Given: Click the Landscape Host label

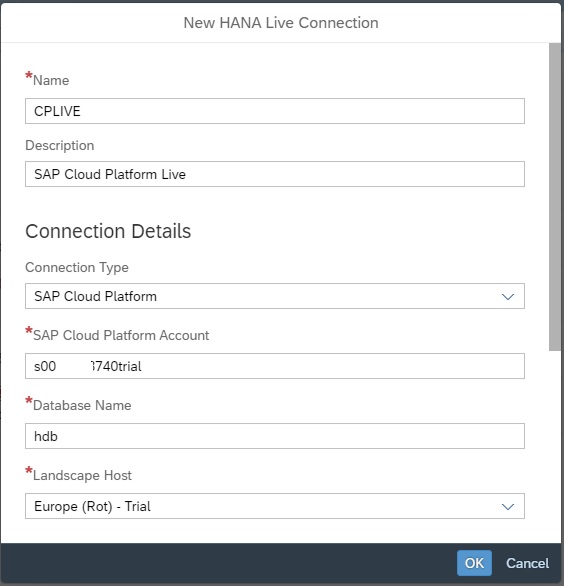Looking at the screenshot, I should coord(82,475).
